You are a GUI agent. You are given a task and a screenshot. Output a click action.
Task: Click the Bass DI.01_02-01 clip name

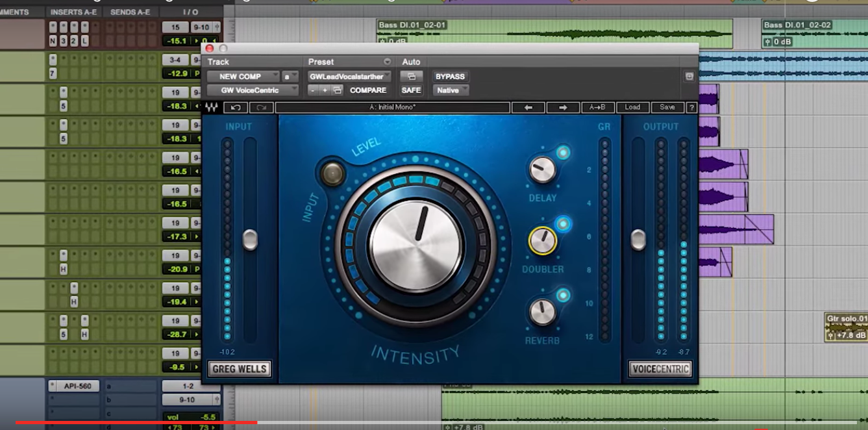pos(412,25)
